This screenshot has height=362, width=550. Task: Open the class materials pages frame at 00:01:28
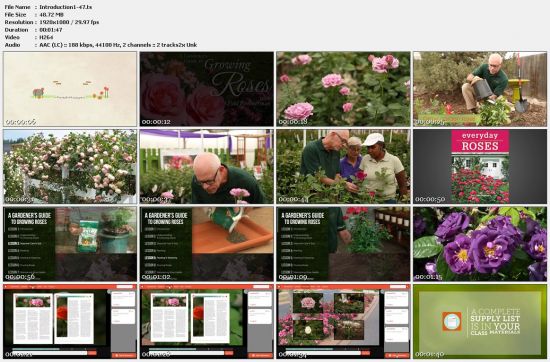tap(207, 321)
